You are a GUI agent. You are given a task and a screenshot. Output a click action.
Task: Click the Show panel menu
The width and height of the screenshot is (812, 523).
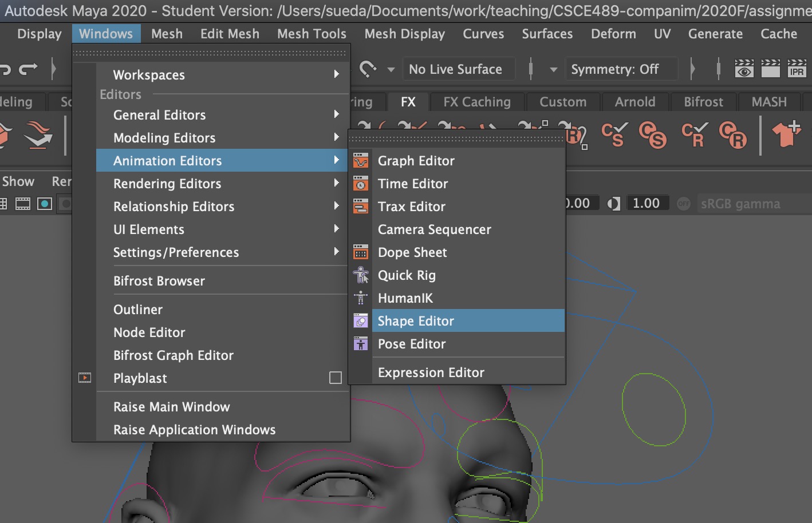click(18, 181)
